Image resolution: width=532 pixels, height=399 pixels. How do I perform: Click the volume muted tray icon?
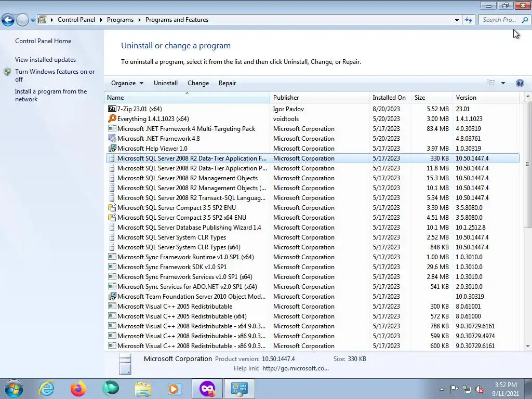click(x=480, y=389)
